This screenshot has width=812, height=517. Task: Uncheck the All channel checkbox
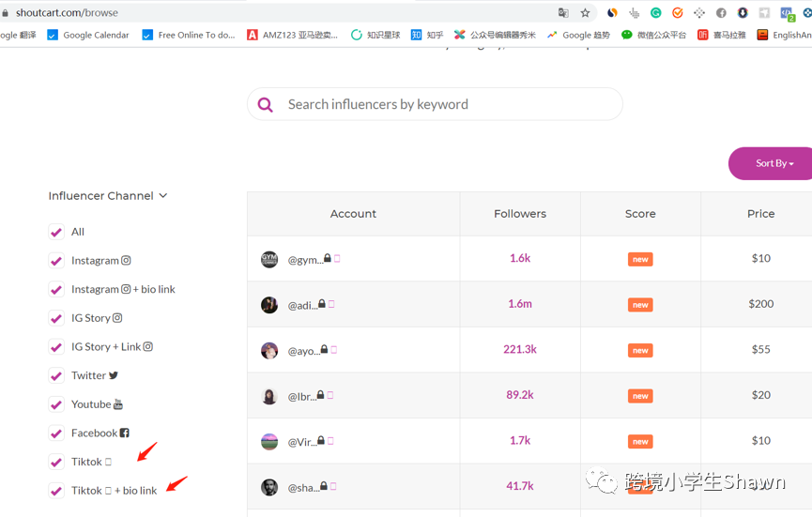[x=56, y=233]
